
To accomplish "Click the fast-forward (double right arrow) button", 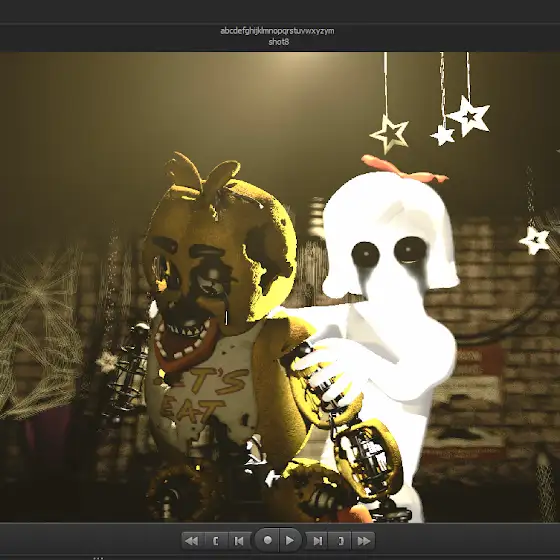I will click(364, 541).
